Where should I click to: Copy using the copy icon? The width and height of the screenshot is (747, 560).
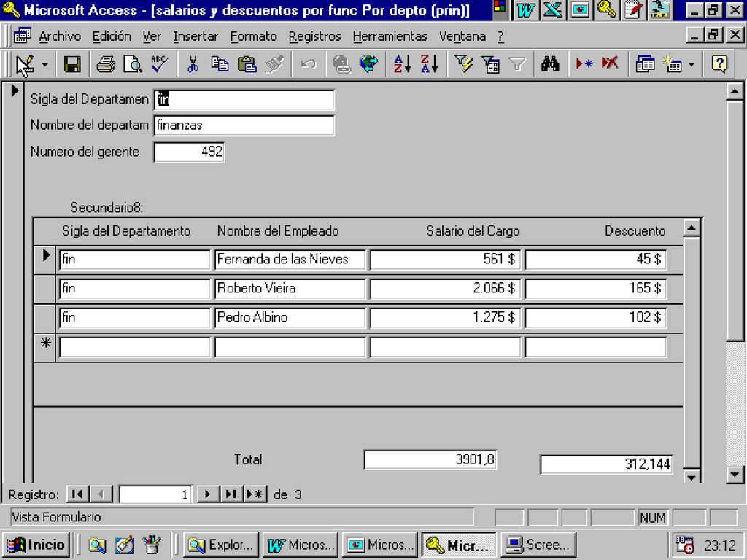click(x=220, y=64)
